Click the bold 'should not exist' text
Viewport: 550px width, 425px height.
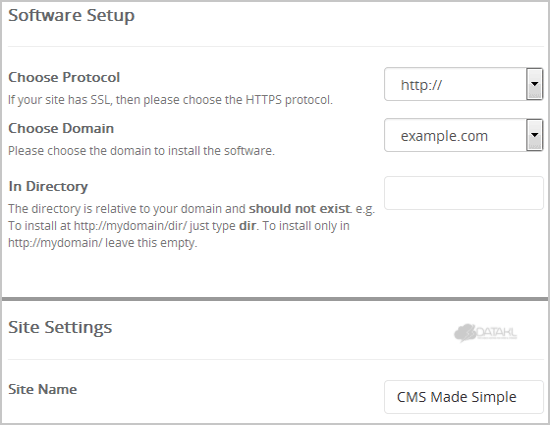tap(300, 209)
